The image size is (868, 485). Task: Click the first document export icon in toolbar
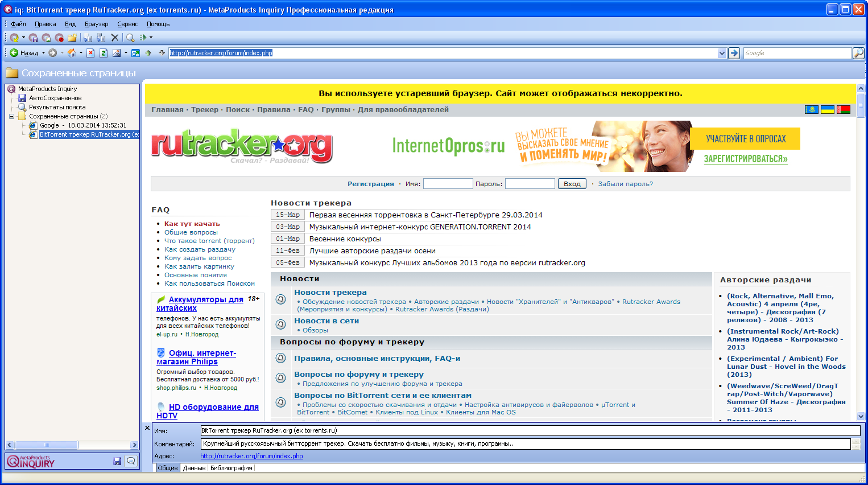point(88,38)
